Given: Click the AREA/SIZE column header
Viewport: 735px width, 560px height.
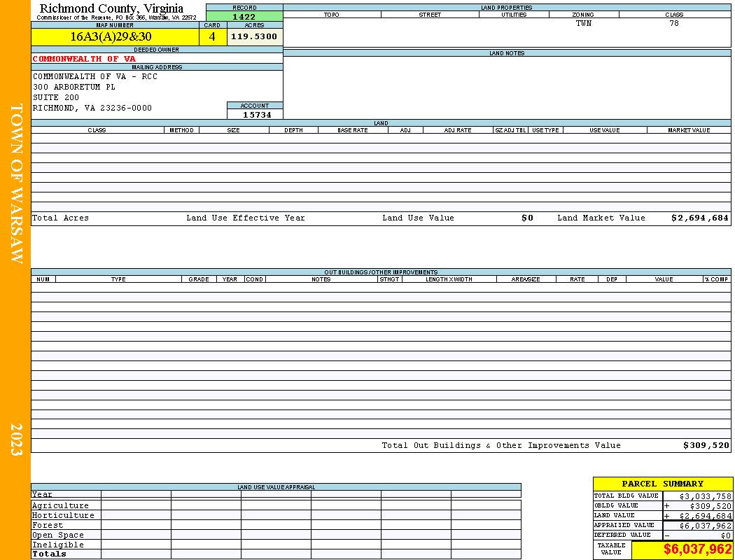Looking at the screenshot, I should pos(526,279).
